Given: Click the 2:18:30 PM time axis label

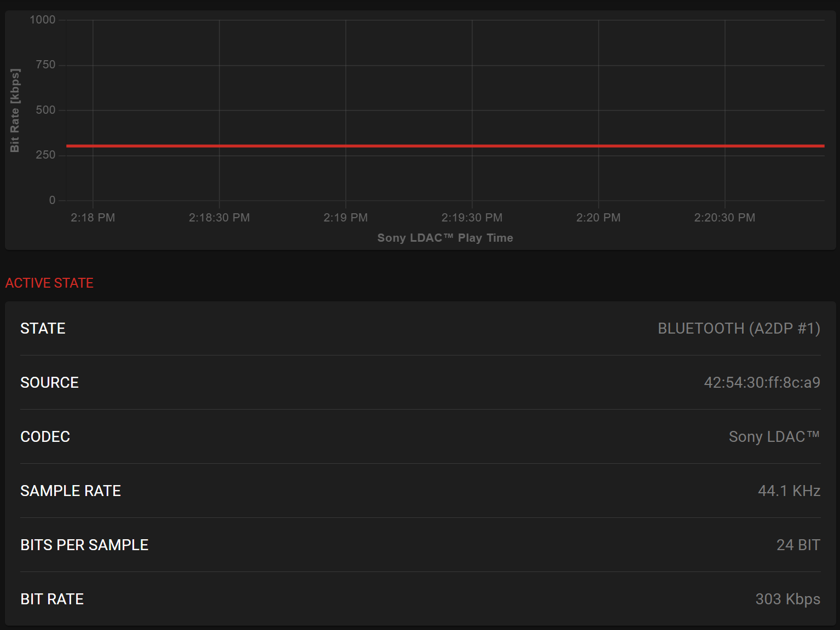Looking at the screenshot, I should [219, 218].
